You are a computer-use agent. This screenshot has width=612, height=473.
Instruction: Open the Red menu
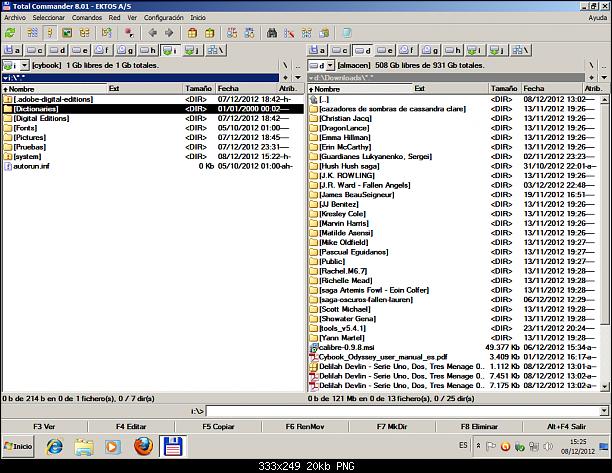click(x=114, y=18)
